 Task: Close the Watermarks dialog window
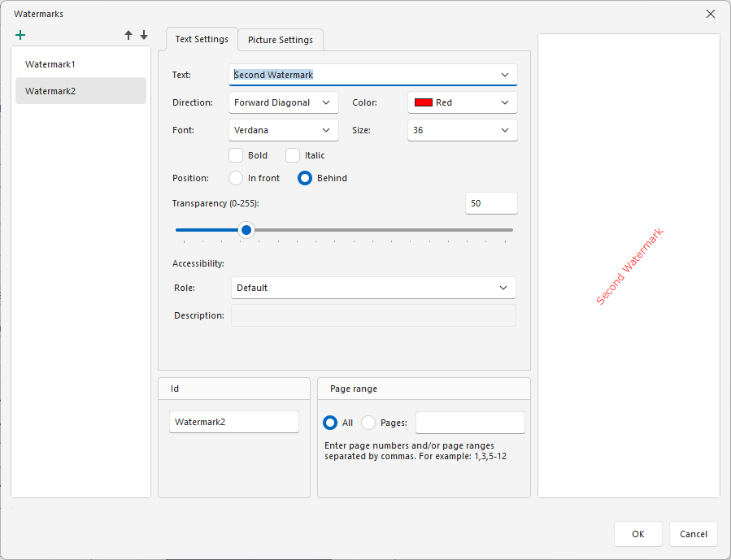click(710, 14)
